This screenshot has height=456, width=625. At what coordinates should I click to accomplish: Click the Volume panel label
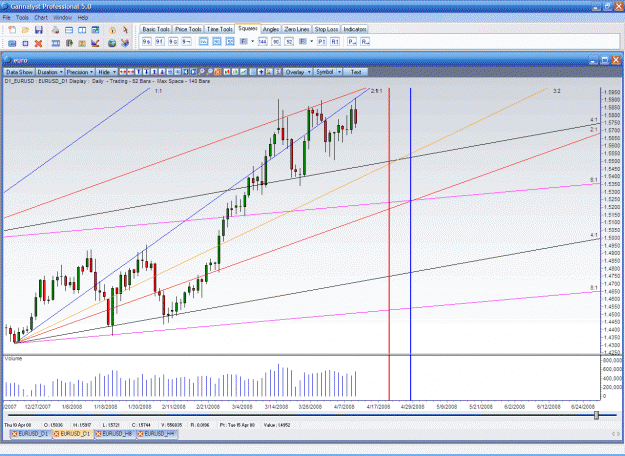pos(13,359)
